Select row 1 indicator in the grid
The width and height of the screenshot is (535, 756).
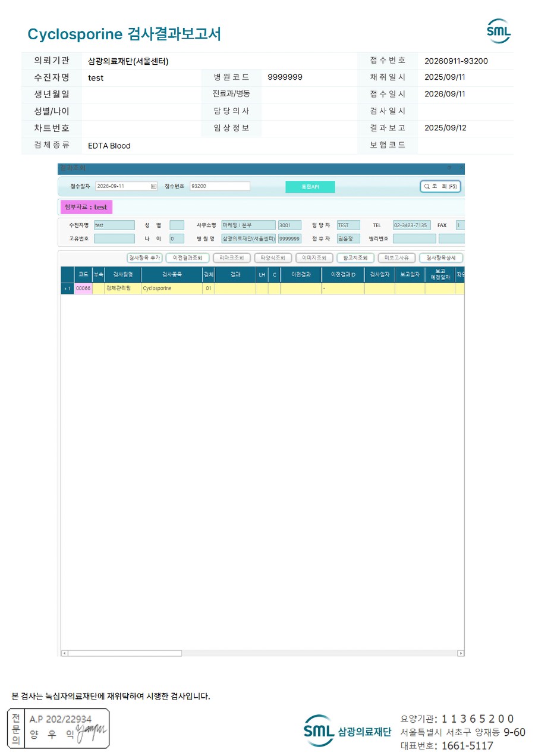[x=68, y=288]
